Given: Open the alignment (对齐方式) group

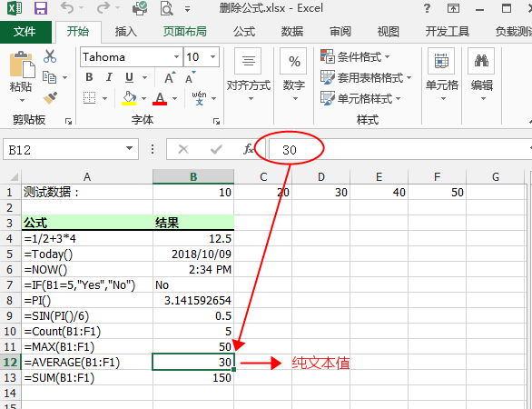Looking at the screenshot, I should click(249, 75).
